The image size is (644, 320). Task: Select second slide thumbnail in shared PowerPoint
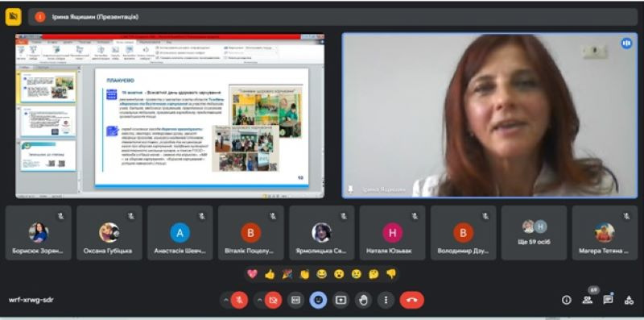(x=48, y=121)
